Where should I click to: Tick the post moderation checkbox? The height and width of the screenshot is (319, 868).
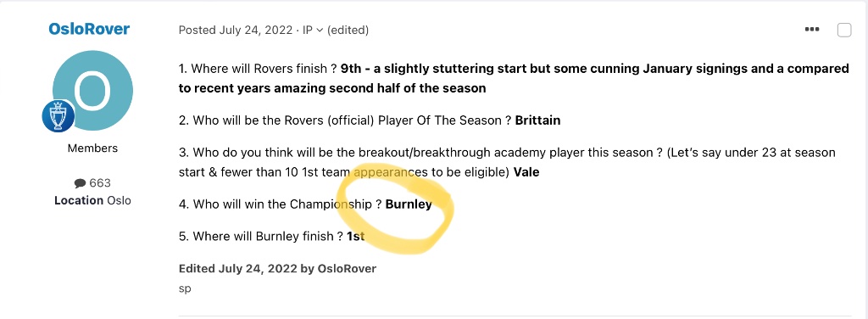click(x=843, y=30)
